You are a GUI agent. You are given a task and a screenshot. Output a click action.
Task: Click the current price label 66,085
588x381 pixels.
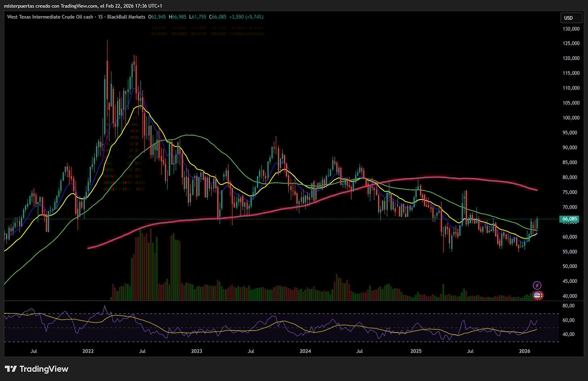coord(569,219)
